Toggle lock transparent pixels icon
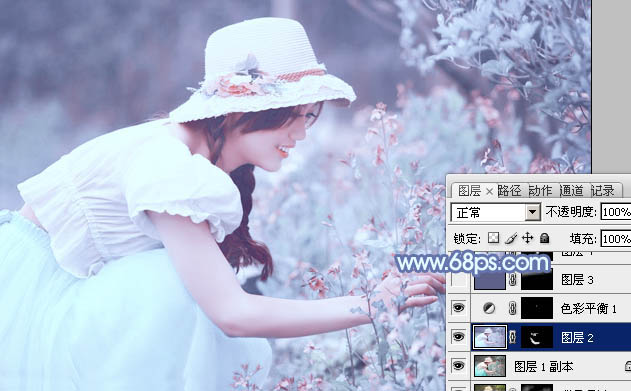The width and height of the screenshot is (631, 391). [493, 238]
